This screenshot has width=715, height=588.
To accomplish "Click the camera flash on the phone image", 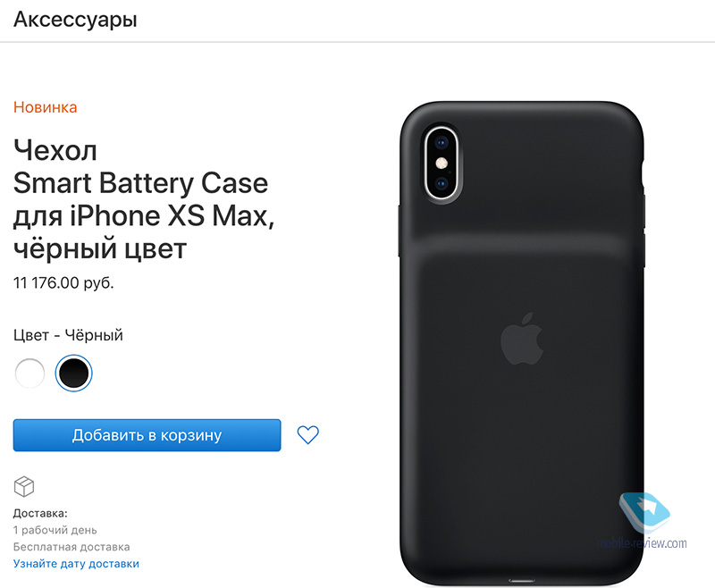I will pos(441,163).
